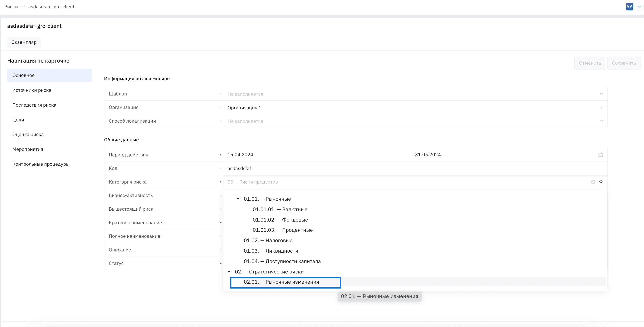Click Навигация по карточке heading
The width and height of the screenshot is (644, 327).
point(38,61)
